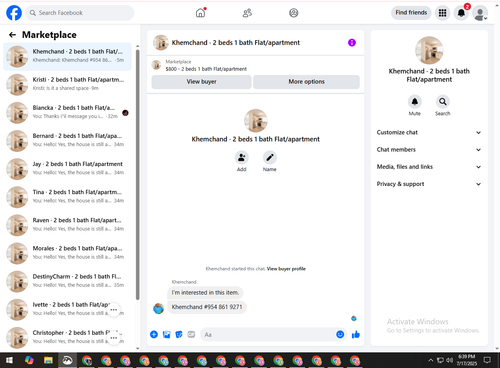Expand Customize chat section
This screenshot has height=368, width=500.
(429, 132)
